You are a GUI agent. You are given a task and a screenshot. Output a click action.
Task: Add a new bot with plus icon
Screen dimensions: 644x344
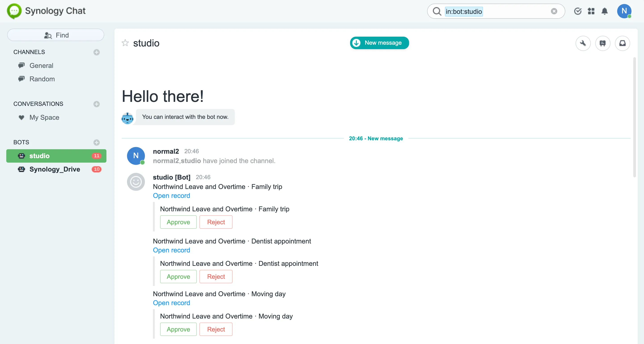pyautogui.click(x=97, y=142)
